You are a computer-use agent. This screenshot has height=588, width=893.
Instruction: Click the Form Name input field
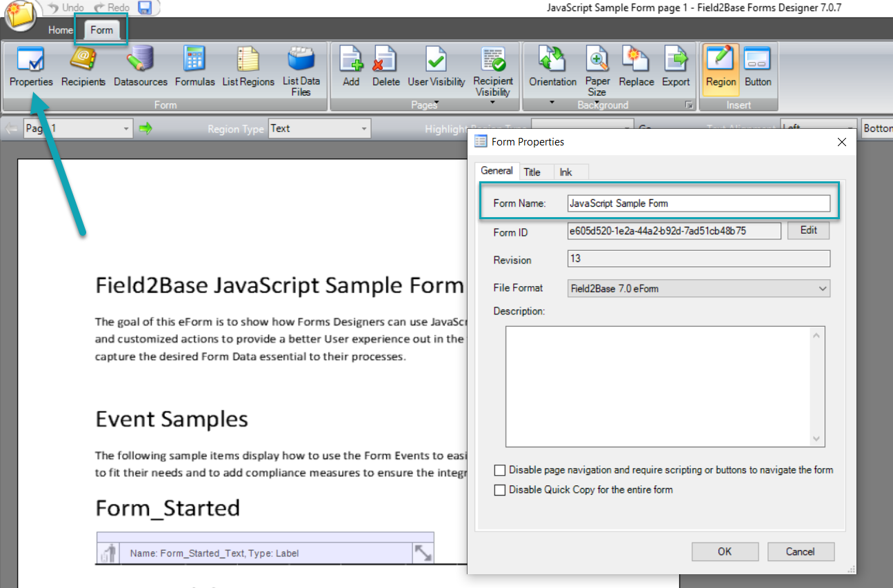tap(699, 203)
